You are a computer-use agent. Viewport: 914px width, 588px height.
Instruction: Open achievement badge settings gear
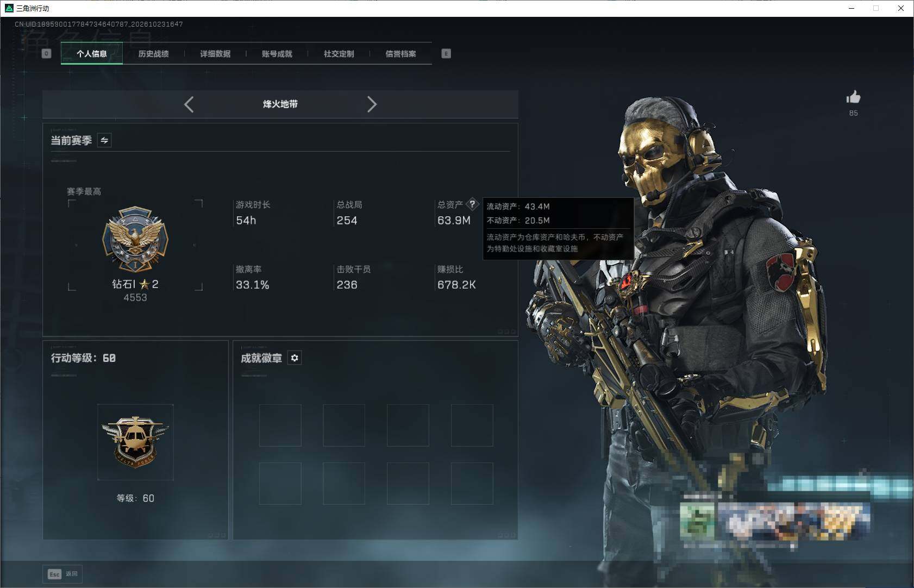[295, 358]
